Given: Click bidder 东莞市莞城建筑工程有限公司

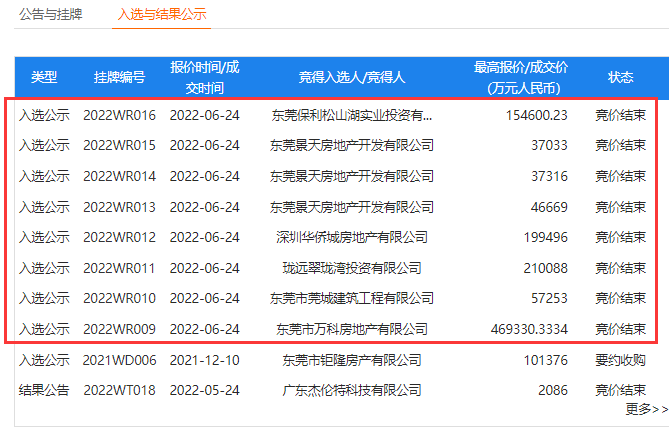Looking at the screenshot, I should click(352, 298).
